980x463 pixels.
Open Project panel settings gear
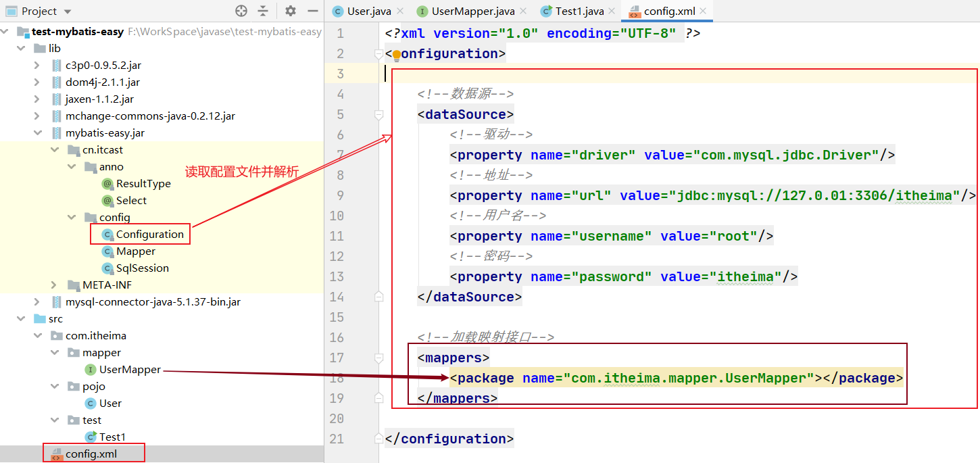291,11
